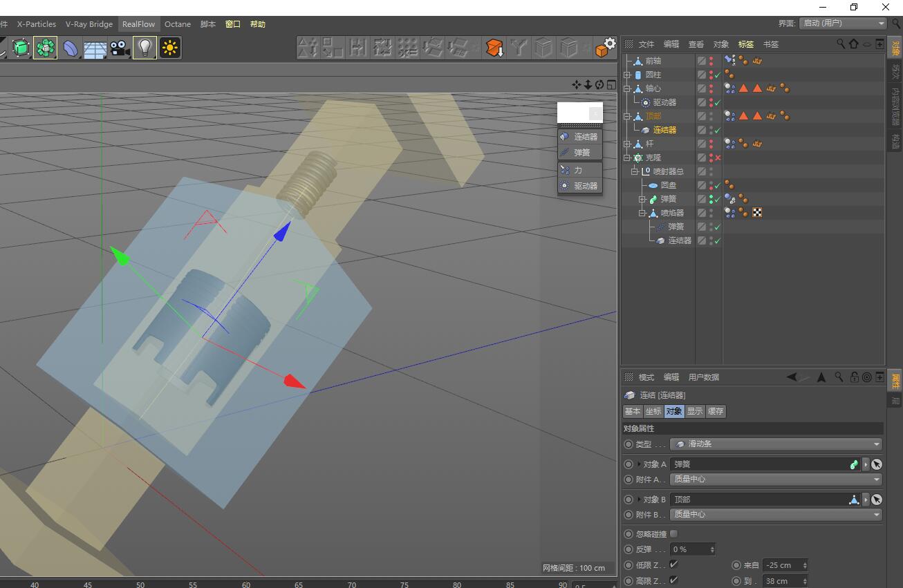Screen dimensions: 903x588
Task: Toggle visibility dots for 前轴 object
Action: [711, 61]
